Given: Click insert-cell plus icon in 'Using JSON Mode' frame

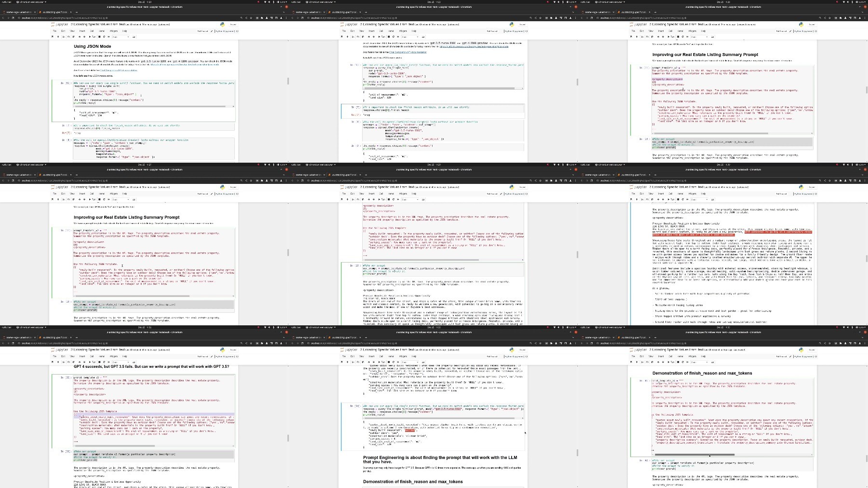Looking at the screenshot, I should (x=58, y=37).
